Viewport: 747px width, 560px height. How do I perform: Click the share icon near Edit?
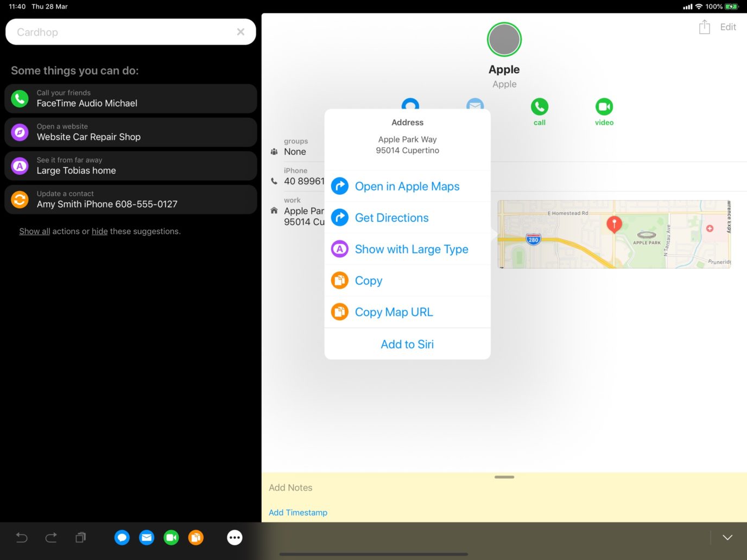(704, 26)
